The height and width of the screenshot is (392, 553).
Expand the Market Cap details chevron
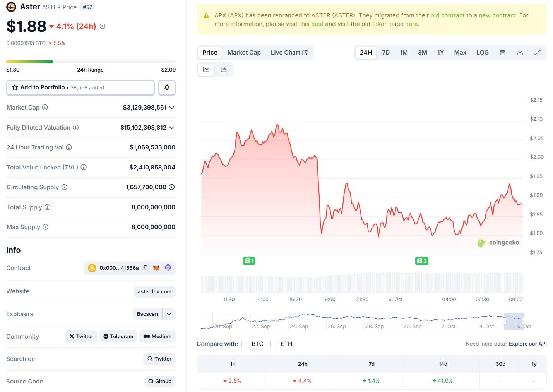(171, 108)
